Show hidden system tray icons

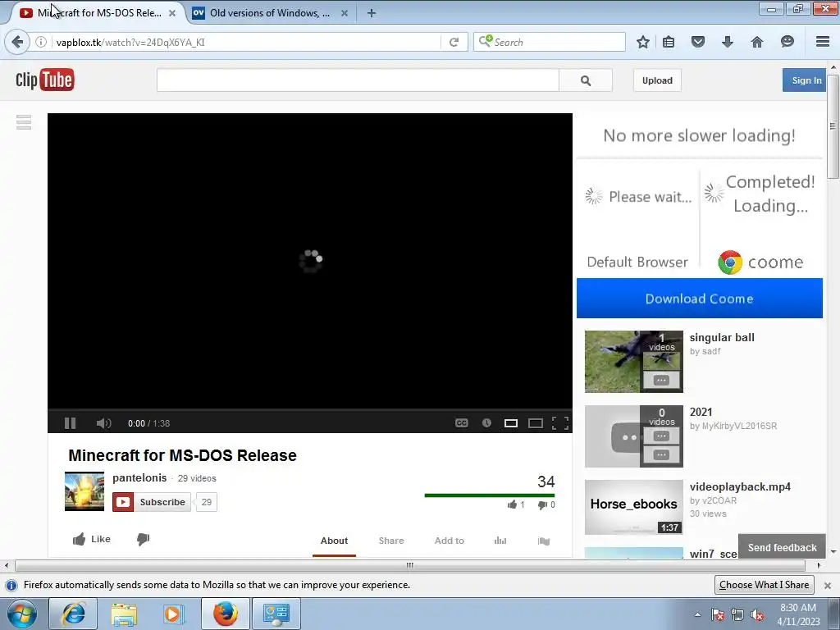[697, 614]
